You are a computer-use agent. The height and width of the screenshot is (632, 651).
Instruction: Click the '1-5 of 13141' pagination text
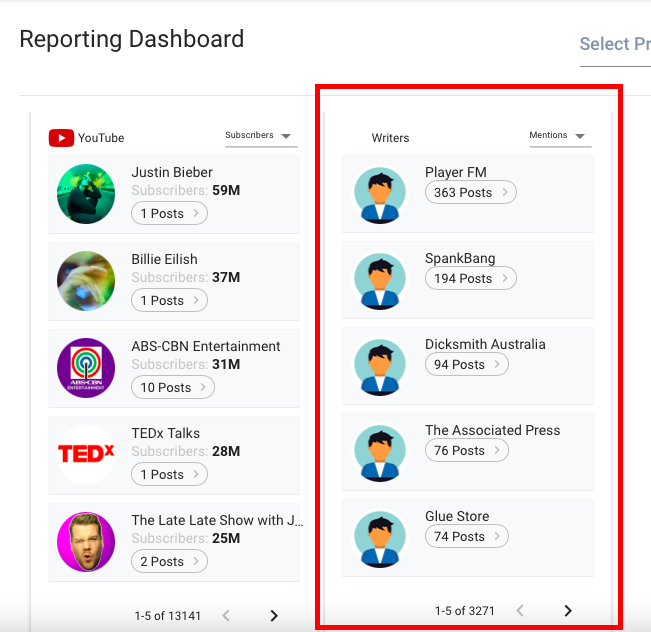167,615
